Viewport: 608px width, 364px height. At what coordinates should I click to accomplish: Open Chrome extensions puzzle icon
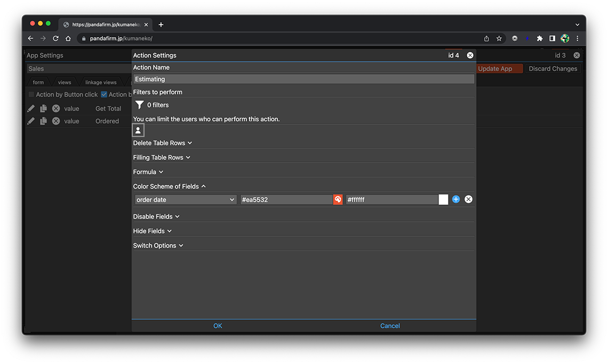[540, 38]
